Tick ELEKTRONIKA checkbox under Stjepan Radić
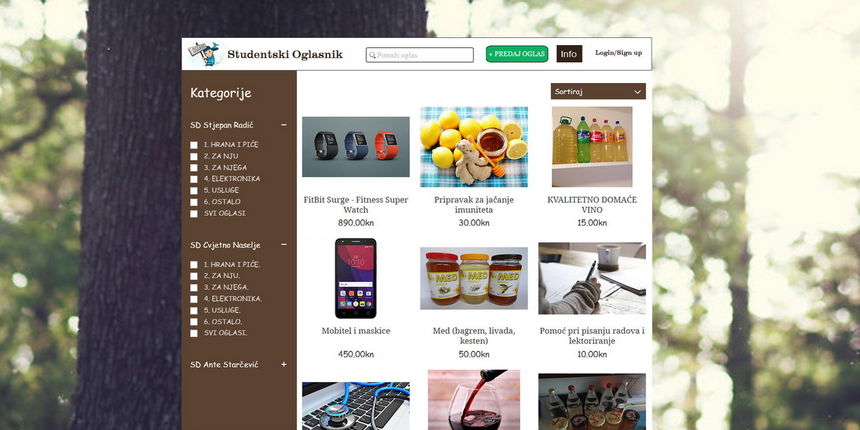 [194, 179]
